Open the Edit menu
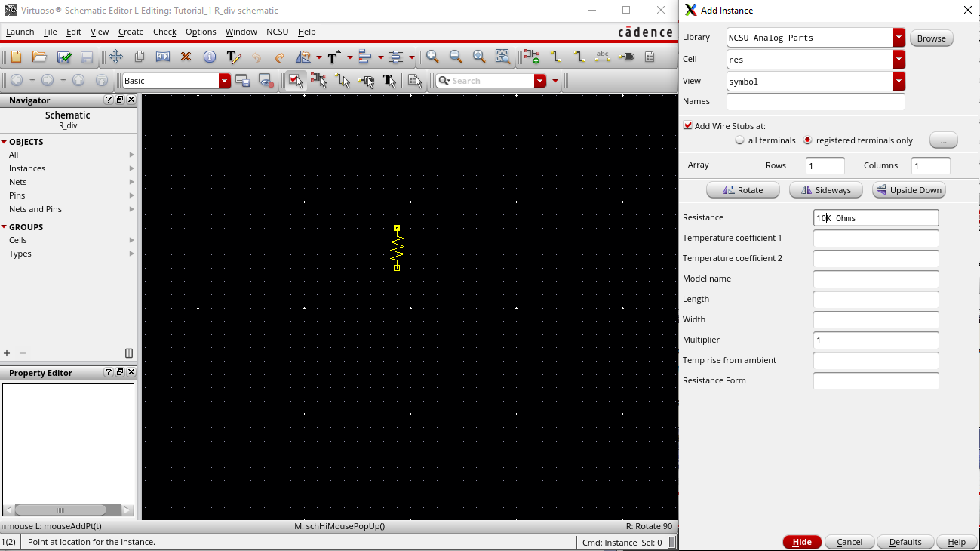 click(73, 32)
